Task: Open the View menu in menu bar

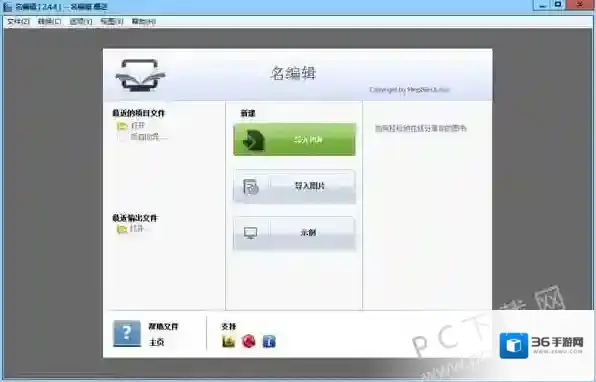Action: [x=112, y=21]
